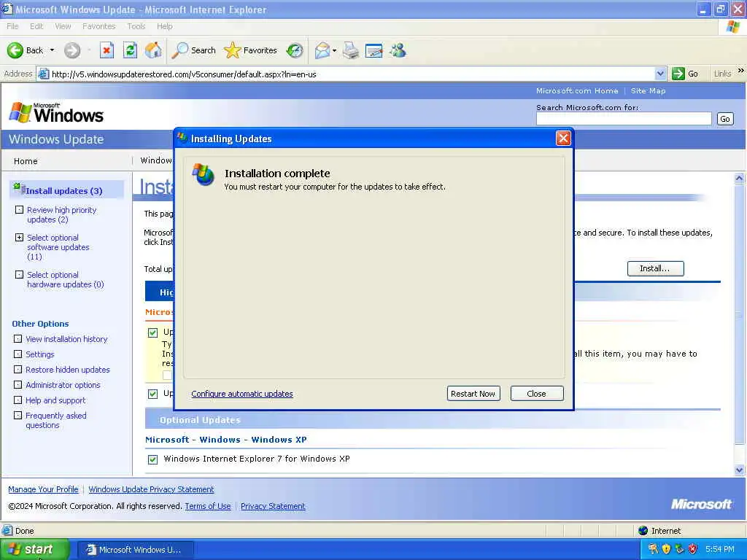Image resolution: width=747 pixels, height=560 pixels.
Task: Open Configure automatic updates link
Action: pyautogui.click(x=242, y=394)
